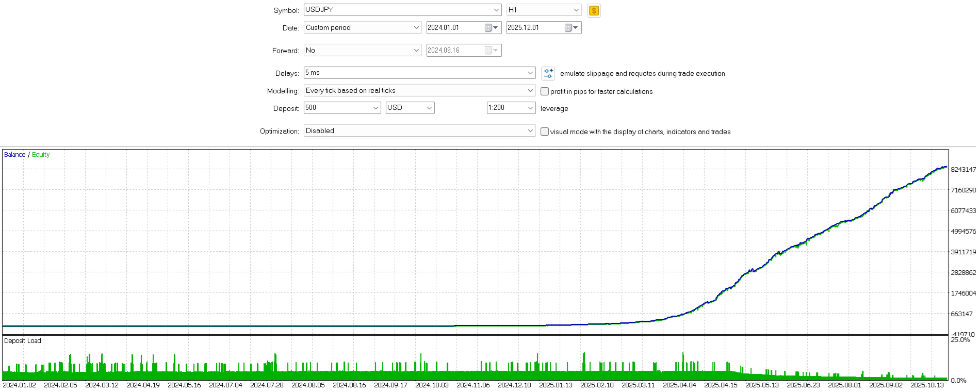This screenshot has width=980, height=392.
Task: Click the 8243147 axis value
Action: 963,170
